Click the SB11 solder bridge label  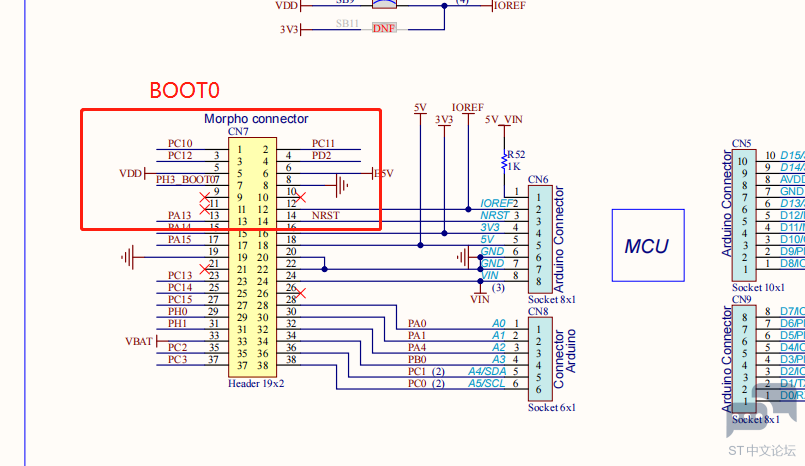[x=348, y=24]
